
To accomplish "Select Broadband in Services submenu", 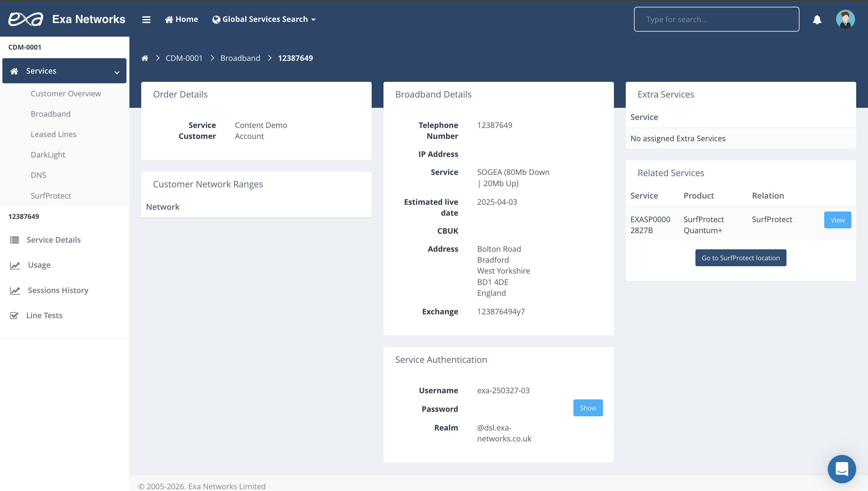I will pyautogui.click(x=51, y=114).
